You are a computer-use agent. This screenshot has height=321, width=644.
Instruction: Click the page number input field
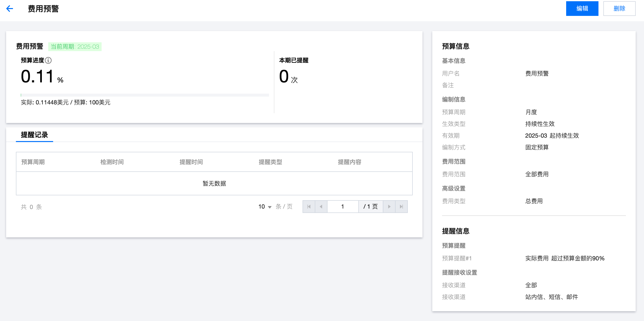342,207
